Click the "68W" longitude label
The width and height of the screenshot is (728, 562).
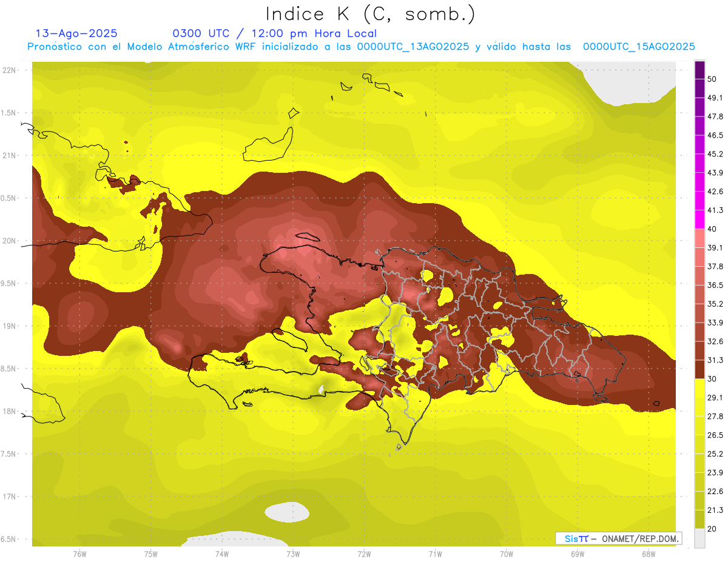(649, 554)
